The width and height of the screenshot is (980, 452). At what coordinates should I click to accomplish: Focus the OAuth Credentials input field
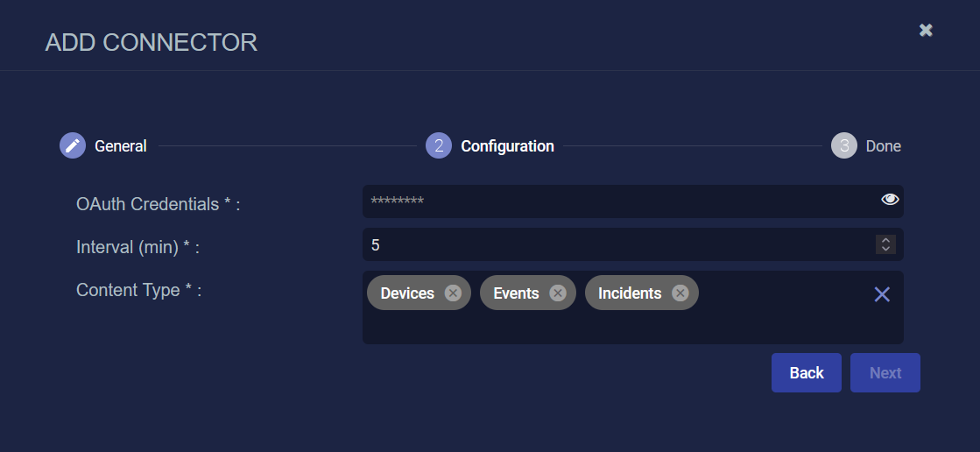(x=613, y=201)
